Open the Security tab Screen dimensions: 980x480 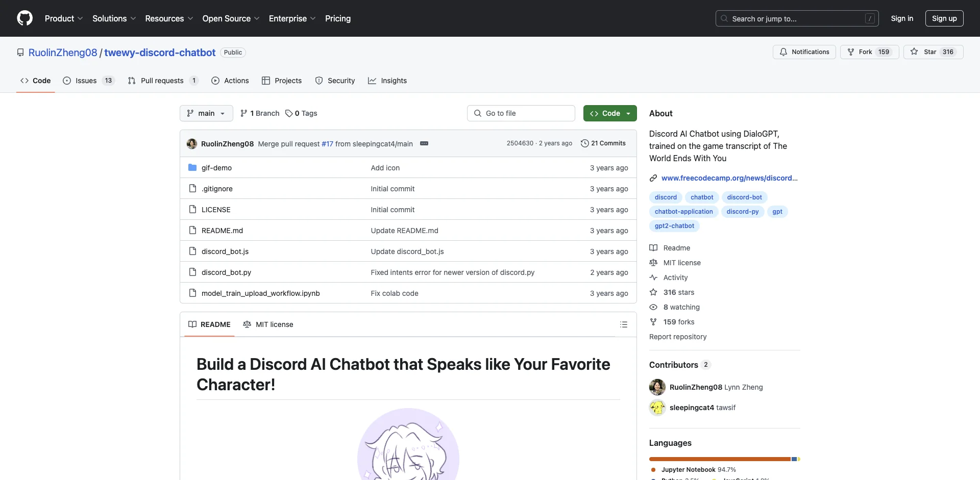[x=335, y=81]
